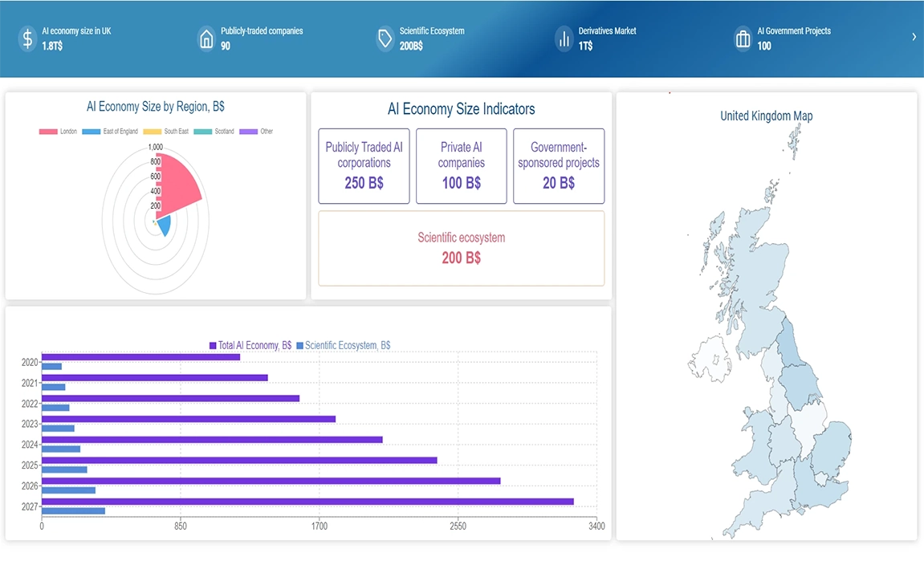
Task: Click Scotland region on the UK map
Action: [x=743, y=257]
